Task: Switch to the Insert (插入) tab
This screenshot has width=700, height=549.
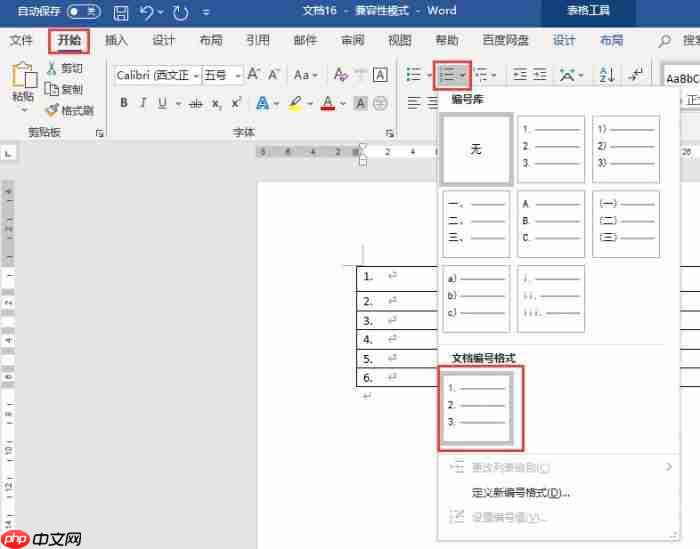Action: (117, 41)
